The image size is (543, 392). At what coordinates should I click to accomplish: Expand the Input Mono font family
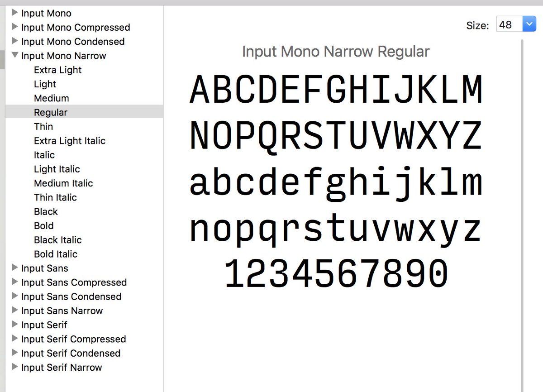point(15,13)
